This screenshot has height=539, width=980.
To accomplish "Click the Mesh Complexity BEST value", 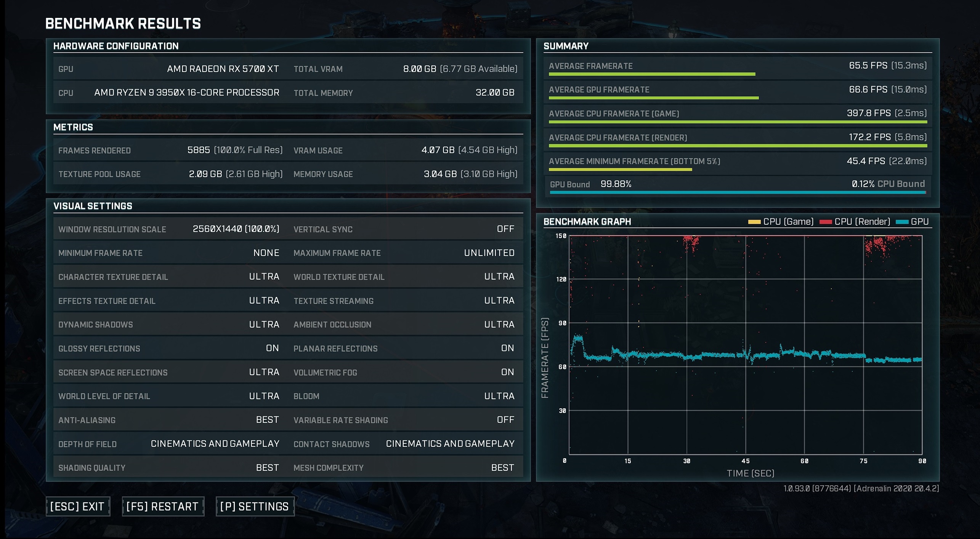I will tap(503, 468).
